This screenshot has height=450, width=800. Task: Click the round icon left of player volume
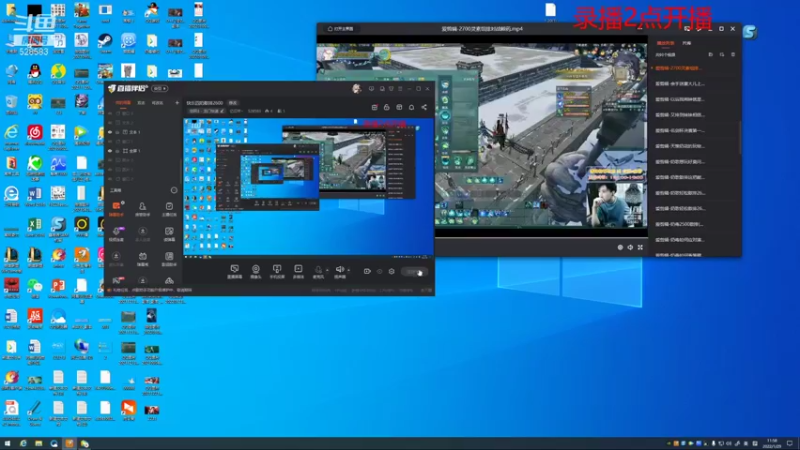620,247
